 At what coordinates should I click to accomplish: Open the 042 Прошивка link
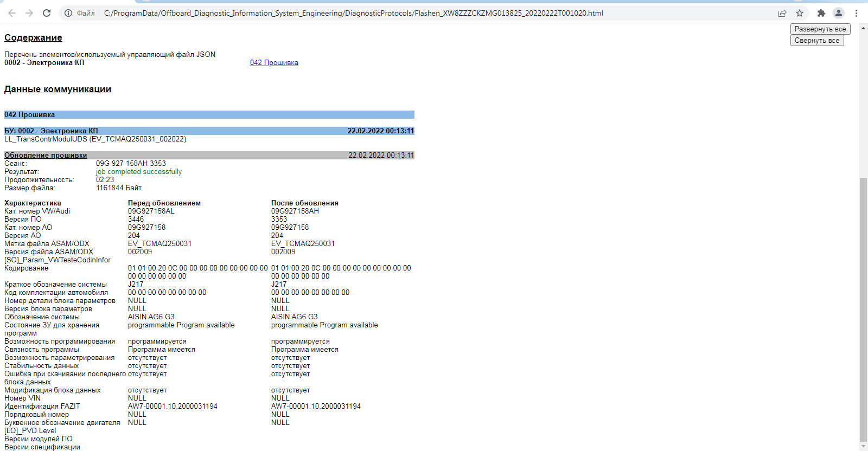tap(274, 62)
